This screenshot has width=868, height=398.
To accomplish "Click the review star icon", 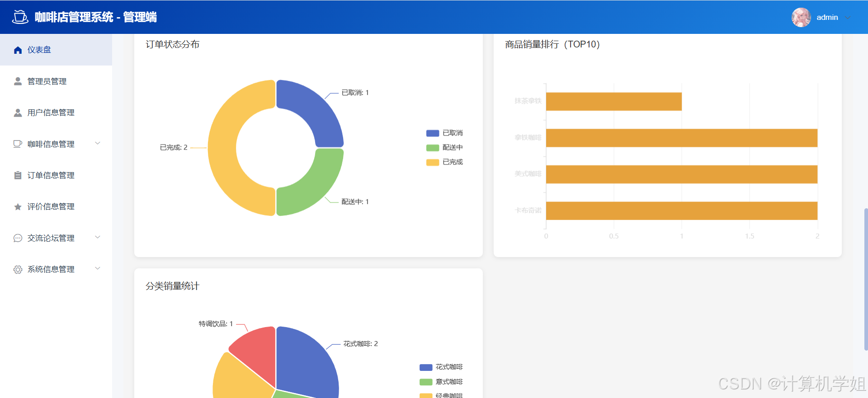I will pyautogui.click(x=18, y=206).
